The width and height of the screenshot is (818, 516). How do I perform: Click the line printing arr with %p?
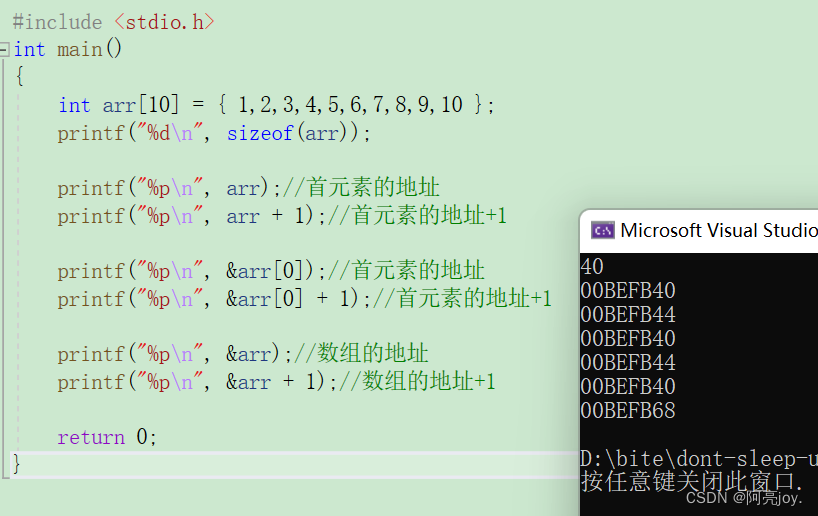tap(248, 188)
